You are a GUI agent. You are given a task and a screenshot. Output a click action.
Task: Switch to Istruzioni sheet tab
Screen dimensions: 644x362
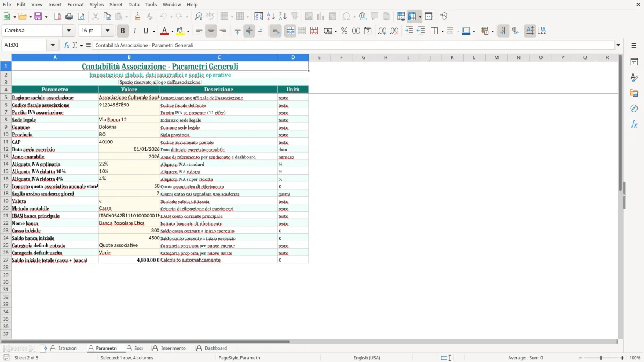pos(68,349)
